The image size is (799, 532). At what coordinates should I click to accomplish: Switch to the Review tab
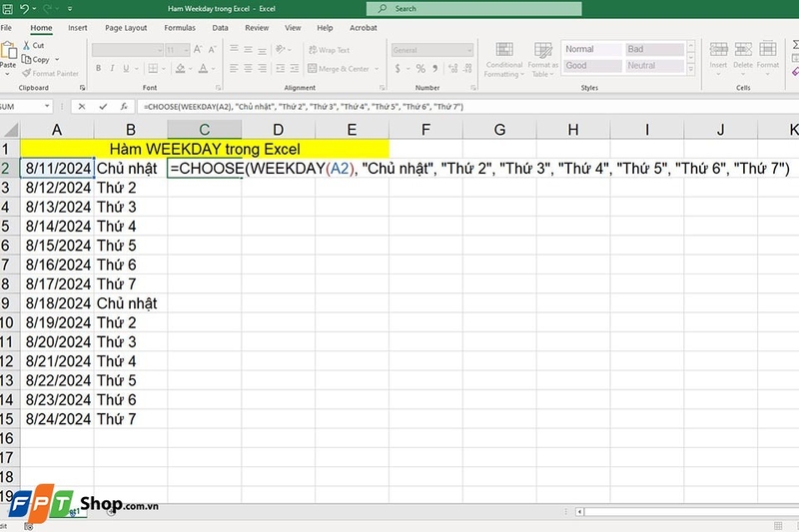coord(257,28)
